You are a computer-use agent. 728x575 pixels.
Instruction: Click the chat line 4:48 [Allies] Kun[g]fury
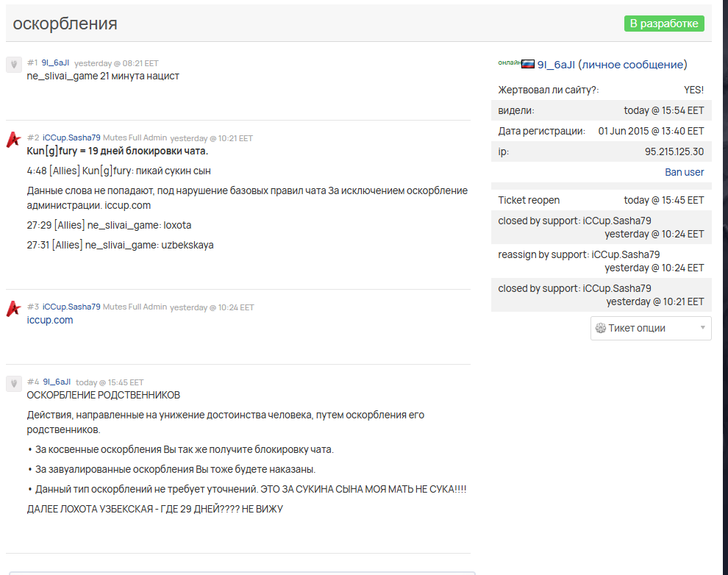(x=119, y=171)
